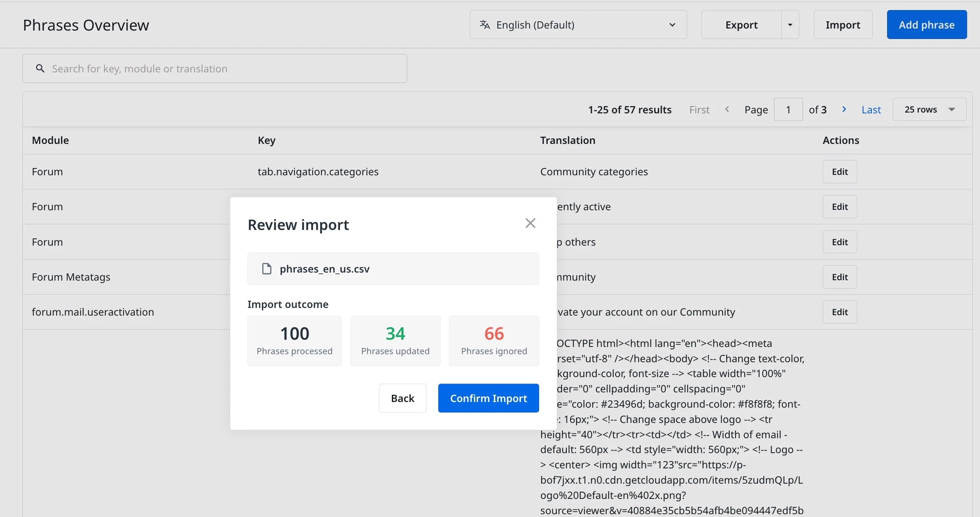The width and height of the screenshot is (980, 517).
Task: Confirm the import
Action: point(488,398)
